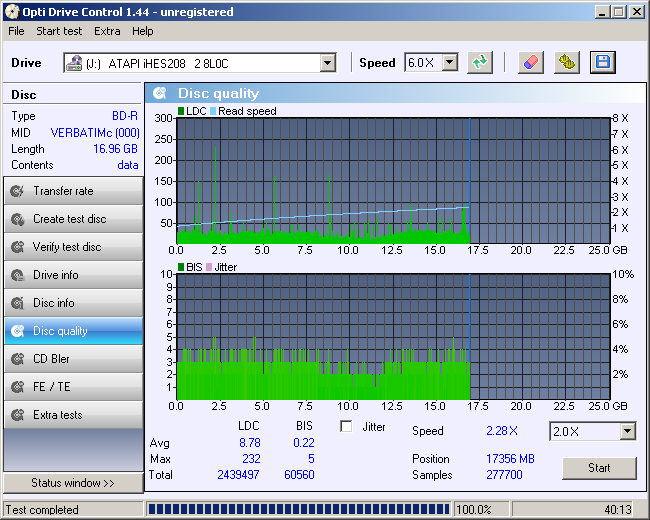Click the BIS Avg value 0.22
Viewport: 650px width, 520px height.
[304, 443]
